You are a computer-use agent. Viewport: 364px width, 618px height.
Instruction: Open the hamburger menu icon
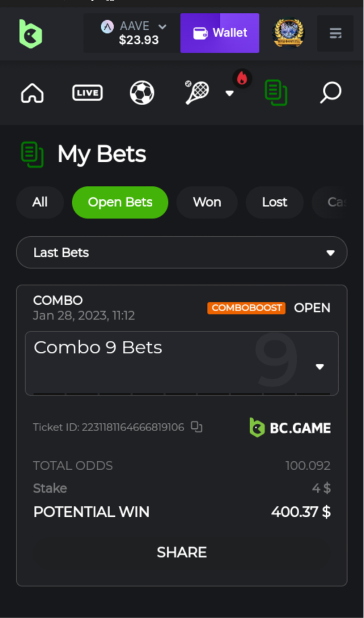pos(335,33)
